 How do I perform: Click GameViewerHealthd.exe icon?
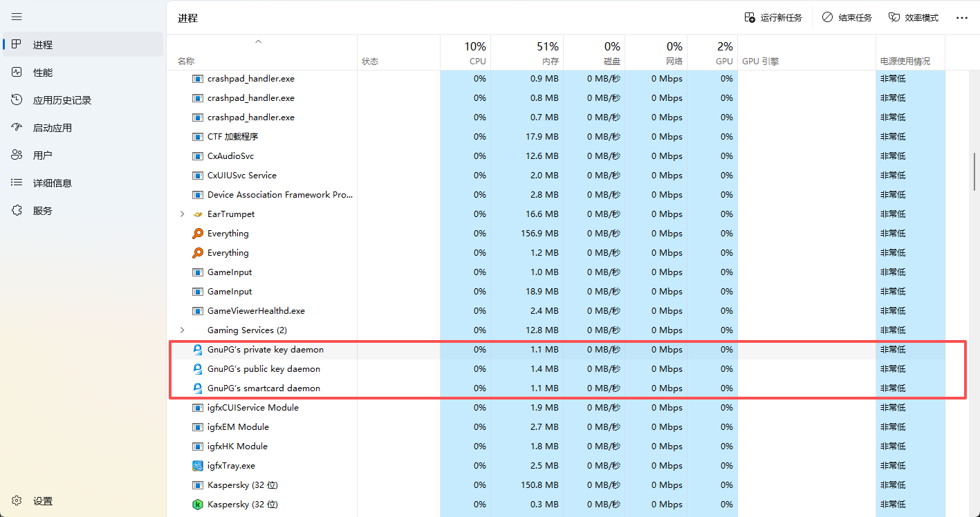(198, 311)
